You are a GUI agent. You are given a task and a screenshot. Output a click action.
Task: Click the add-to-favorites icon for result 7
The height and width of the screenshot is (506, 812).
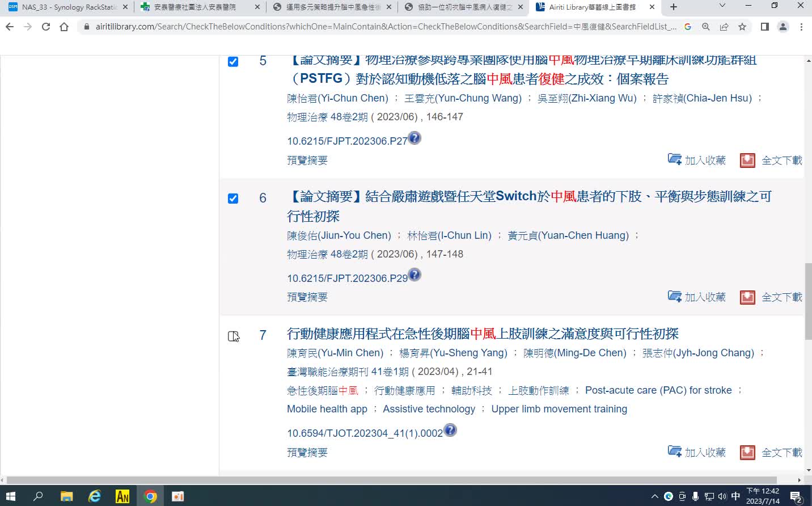pos(675,452)
